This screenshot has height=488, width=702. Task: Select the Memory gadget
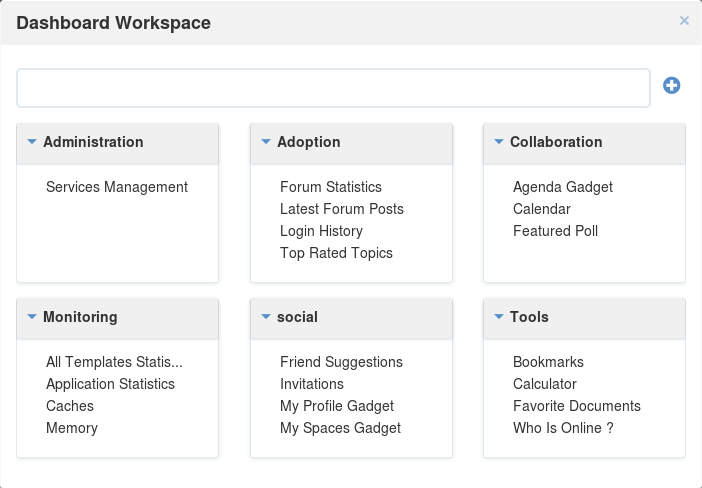pyautogui.click(x=72, y=428)
